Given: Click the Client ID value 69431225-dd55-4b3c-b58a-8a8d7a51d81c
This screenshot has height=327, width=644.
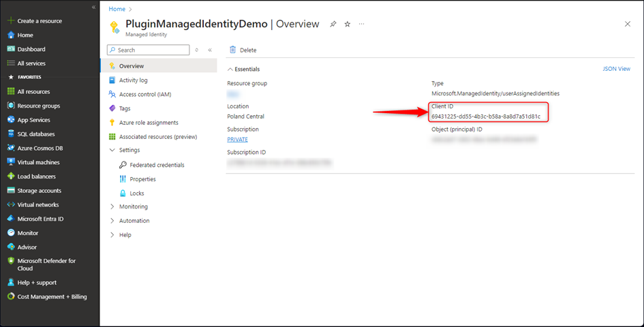Looking at the screenshot, I should (x=486, y=116).
